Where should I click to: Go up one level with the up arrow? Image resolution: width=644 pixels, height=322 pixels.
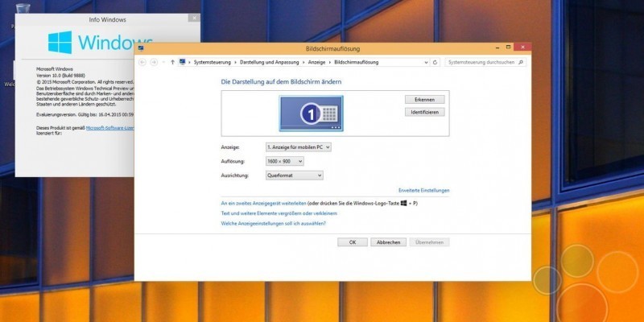pos(172,62)
